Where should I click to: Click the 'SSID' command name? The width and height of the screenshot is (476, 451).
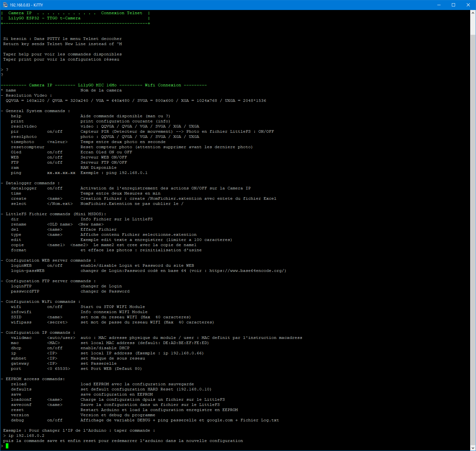16,317
